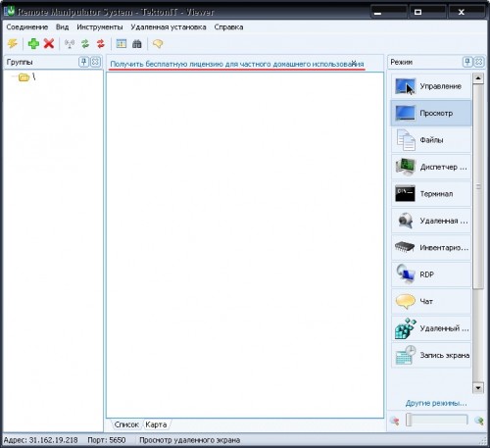Viewport: 490px width, 448px height.
Task: Open Терминал mode
Action: pos(431,194)
